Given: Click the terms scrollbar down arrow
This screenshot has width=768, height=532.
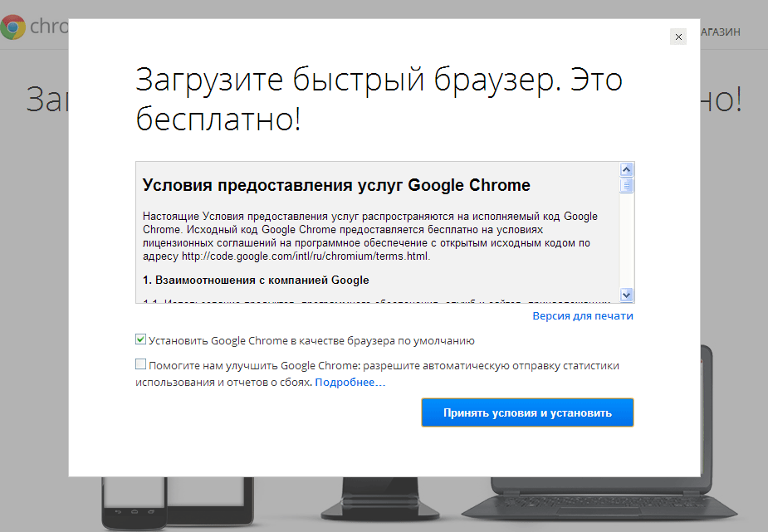Looking at the screenshot, I should click(x=627, y=295).
